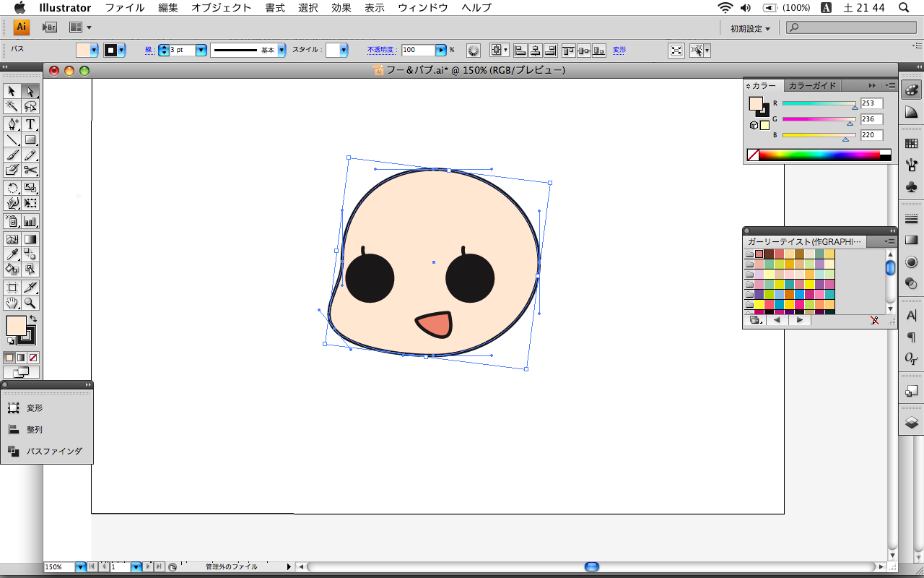Pick the Scissors tool

[30, 170]
